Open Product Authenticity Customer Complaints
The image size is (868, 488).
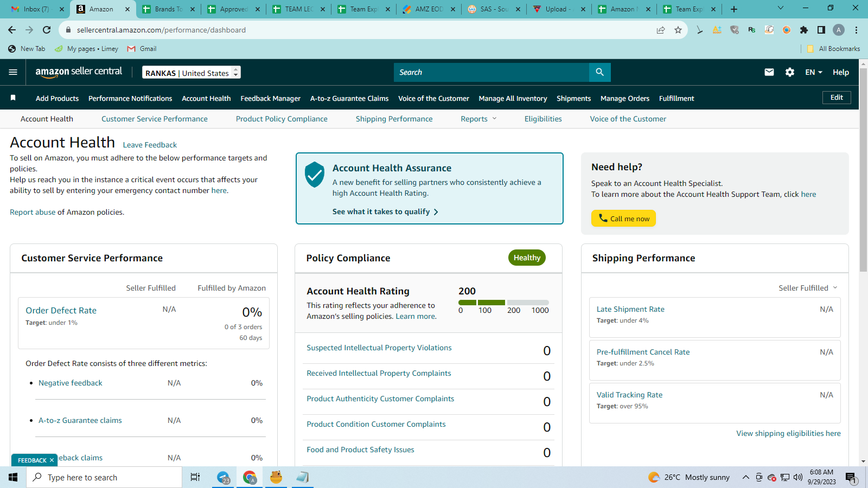pyautogui.click(x=380, y=399)
